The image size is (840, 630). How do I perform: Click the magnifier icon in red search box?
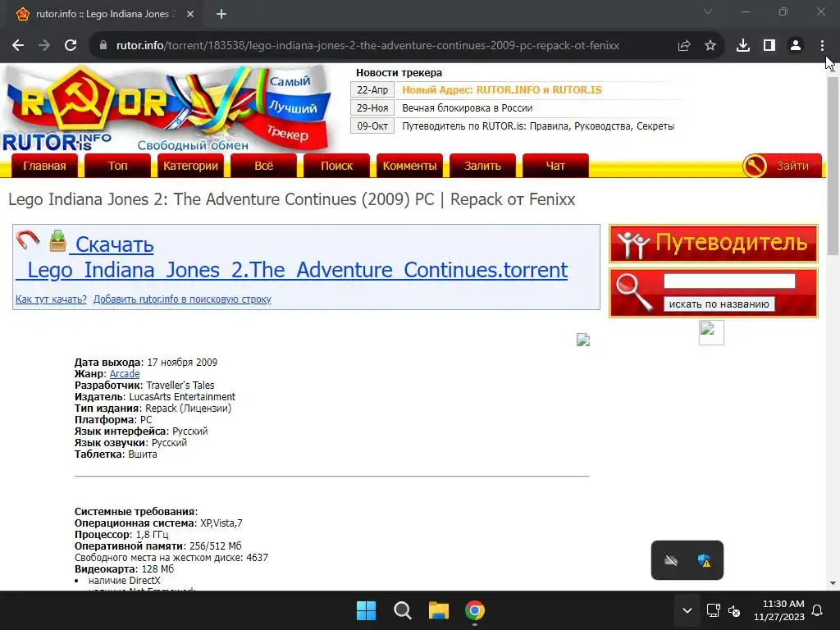(634, 292)
